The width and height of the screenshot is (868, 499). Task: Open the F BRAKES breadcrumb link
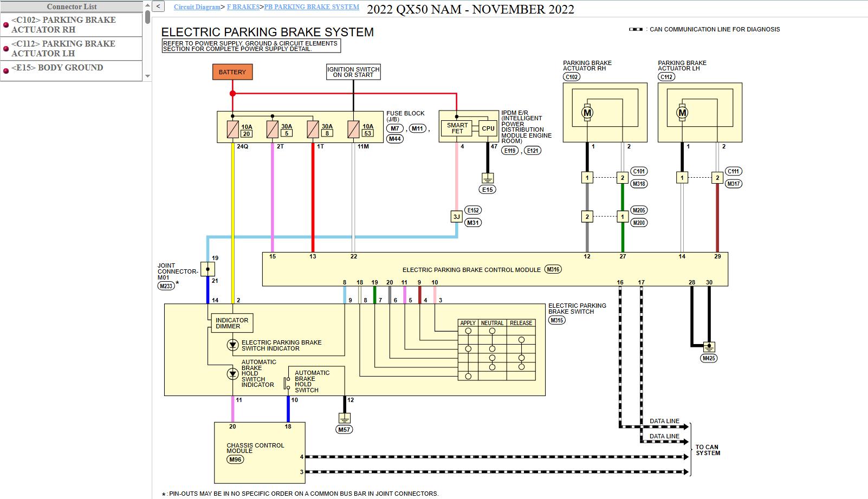click(243, 7)
